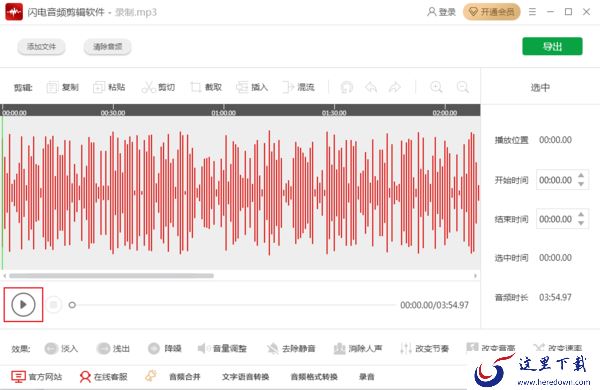The image size is (600, 390).
Task: Decrease 结束时间 with the down arrow
Action: tap(581, 223)
